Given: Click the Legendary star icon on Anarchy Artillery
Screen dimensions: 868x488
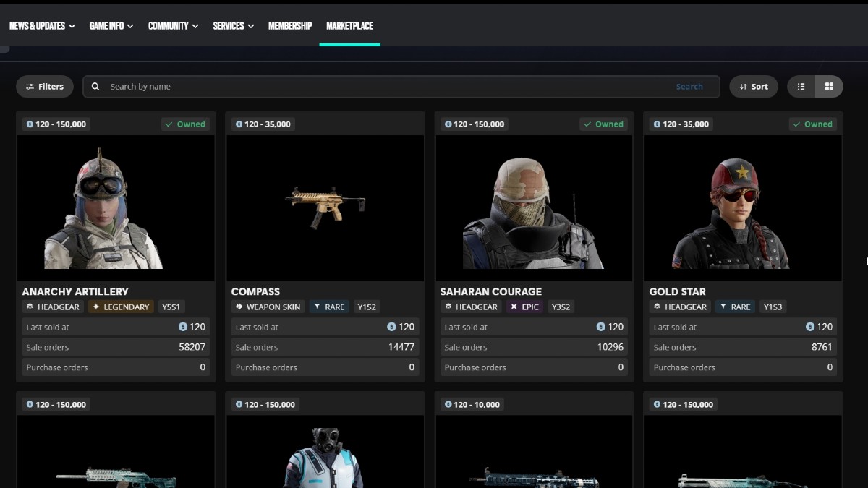Looking at the screenshot, I should tap(95, 307).
